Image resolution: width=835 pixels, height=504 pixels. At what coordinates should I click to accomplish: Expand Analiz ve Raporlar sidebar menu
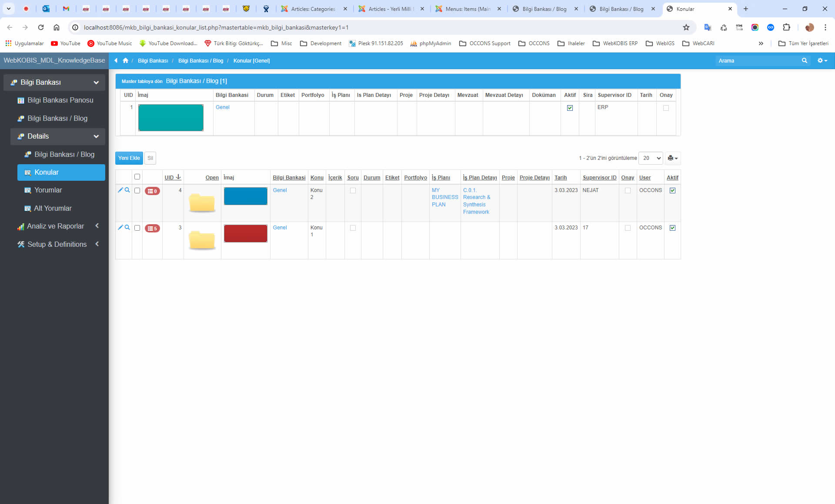click(x=58, y=226)
